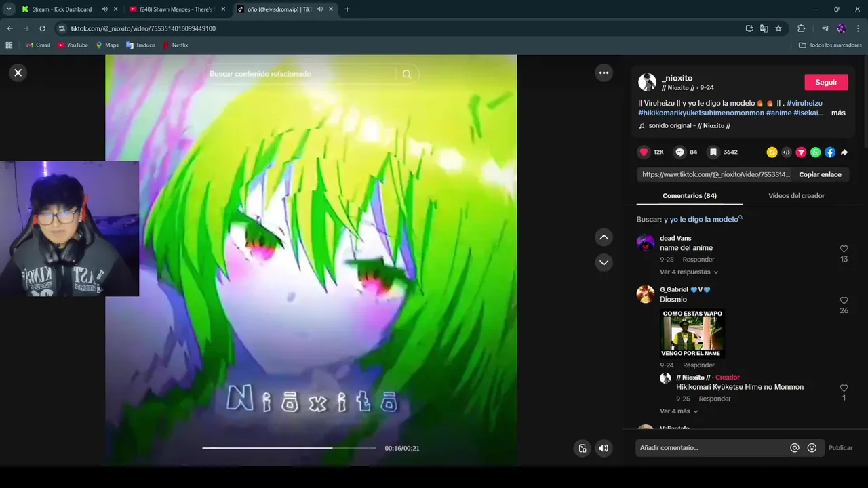Switch to Videos del creador tab
Viewport: 868px width, 488px height.
click(x=796, y=195)
